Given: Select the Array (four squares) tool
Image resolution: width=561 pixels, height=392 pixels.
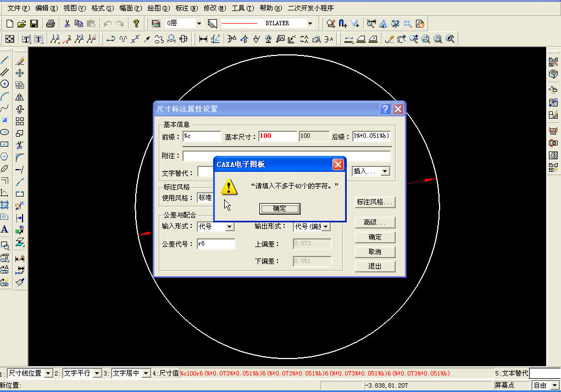Looking at the screenshot, I should 20,121.
